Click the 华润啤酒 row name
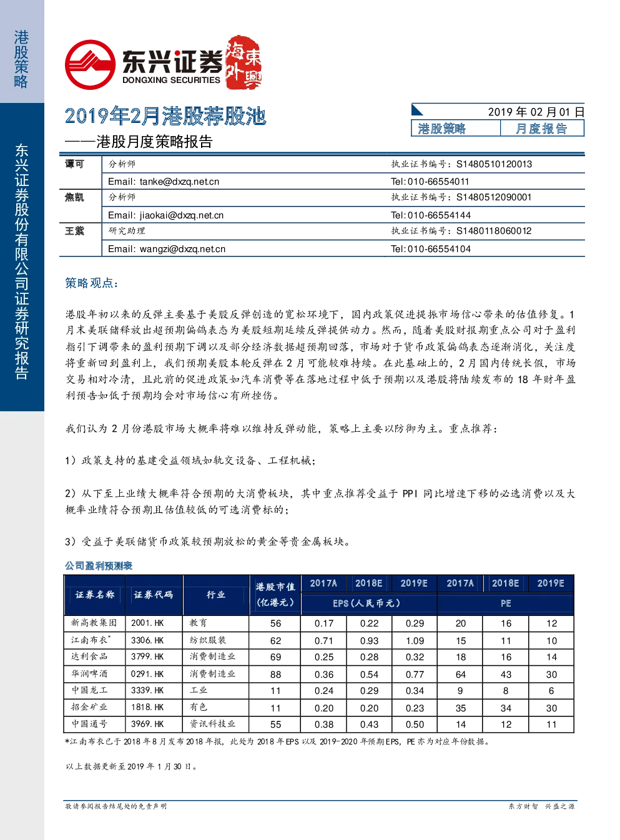This screenshot has width=620, height=840. (89, 674)
